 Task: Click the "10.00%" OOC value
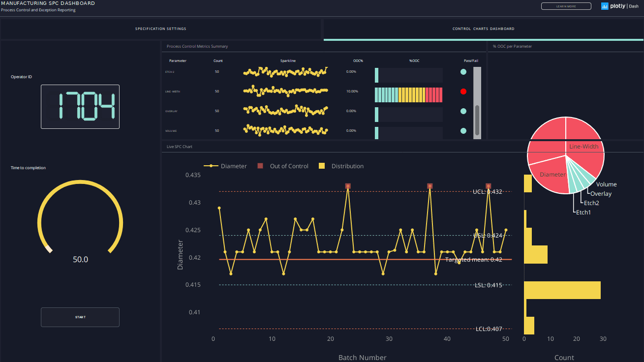352,91
